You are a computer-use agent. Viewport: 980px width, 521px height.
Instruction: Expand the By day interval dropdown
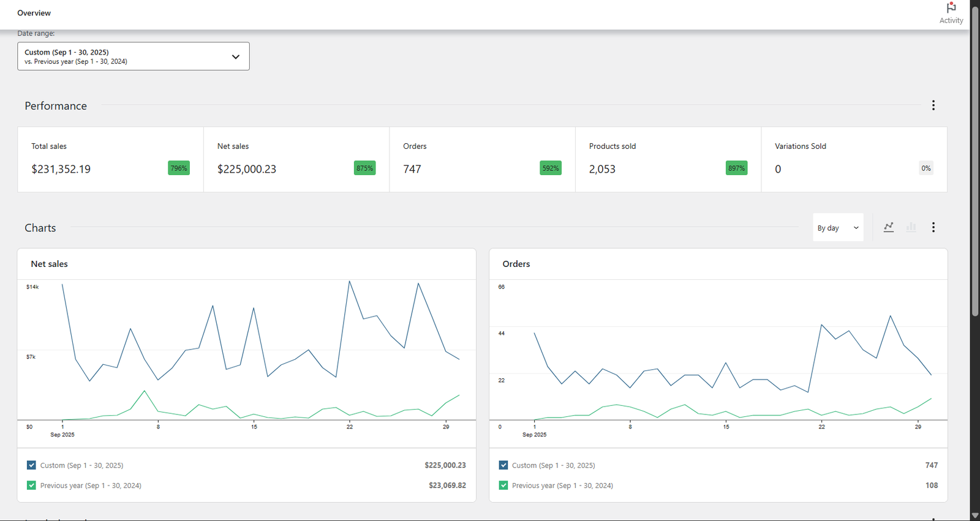pyautogui.click(x=837, y=228)
